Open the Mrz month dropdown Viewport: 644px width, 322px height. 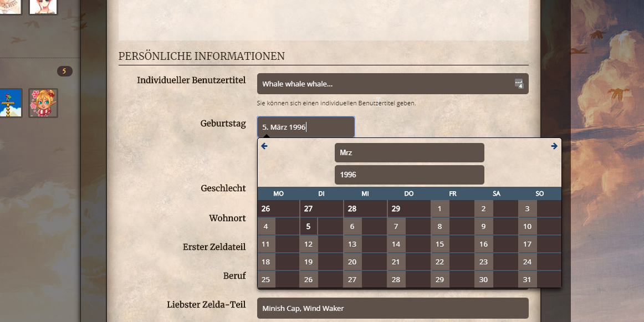(x=409, y=152)
